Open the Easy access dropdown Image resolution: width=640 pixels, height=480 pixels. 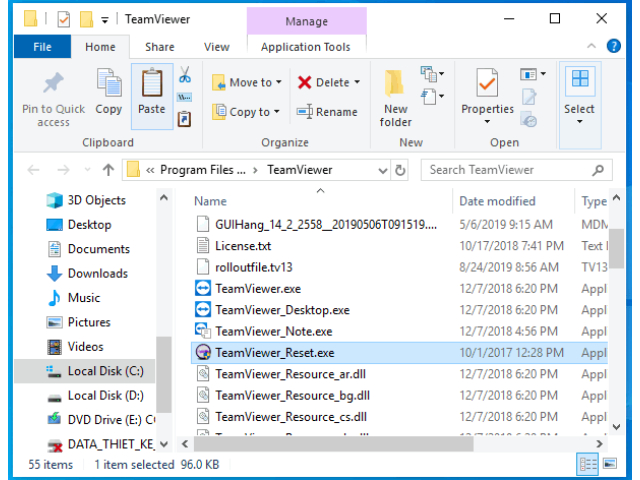point(432,97)
